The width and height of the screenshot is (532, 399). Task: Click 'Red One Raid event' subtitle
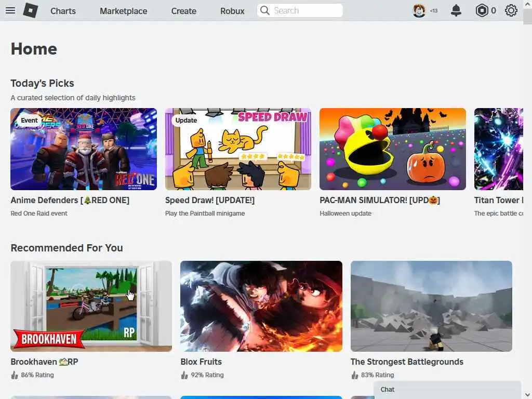(x=39, y=214)
